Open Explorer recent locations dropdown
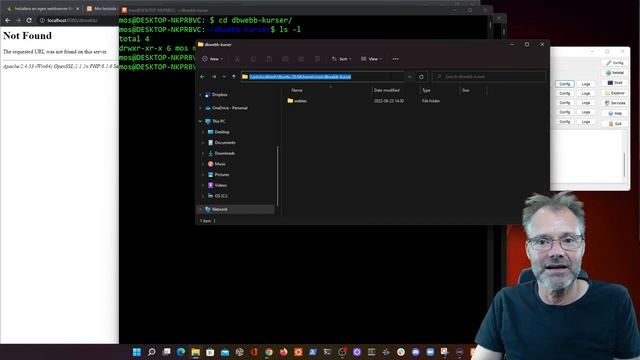 pyautogui.click(x=224, y=77)
